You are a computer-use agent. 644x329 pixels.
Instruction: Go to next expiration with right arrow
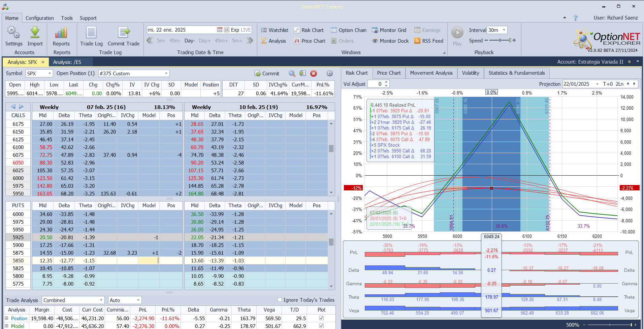pos(21,107)
